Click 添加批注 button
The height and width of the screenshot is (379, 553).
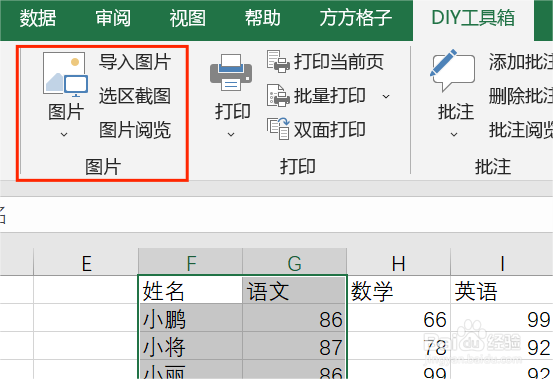coord(521,62)
